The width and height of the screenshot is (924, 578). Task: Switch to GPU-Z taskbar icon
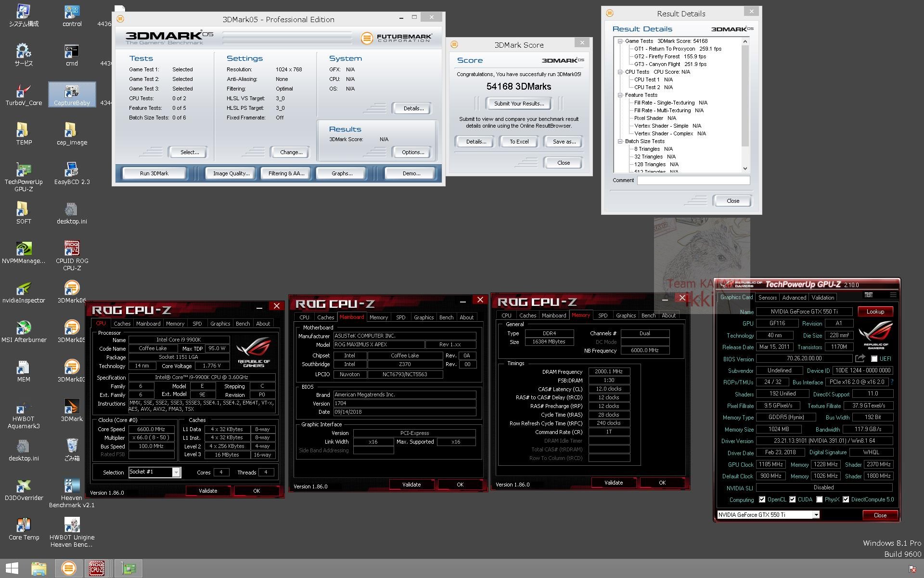coord(128,568)
